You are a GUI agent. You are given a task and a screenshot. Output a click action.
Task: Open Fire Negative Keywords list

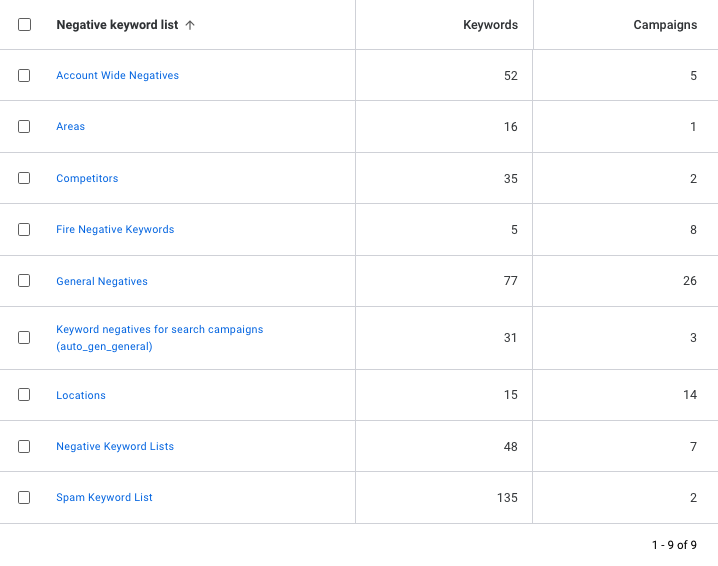(x=115, y=230)
